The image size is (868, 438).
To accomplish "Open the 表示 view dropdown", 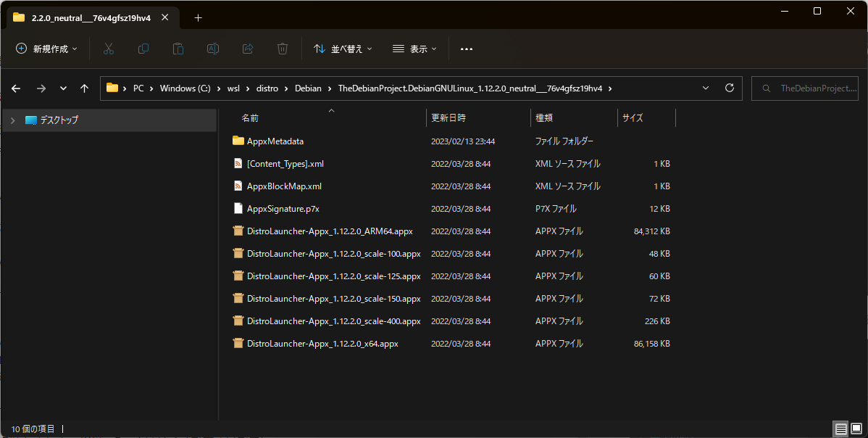I will [414, 49].
